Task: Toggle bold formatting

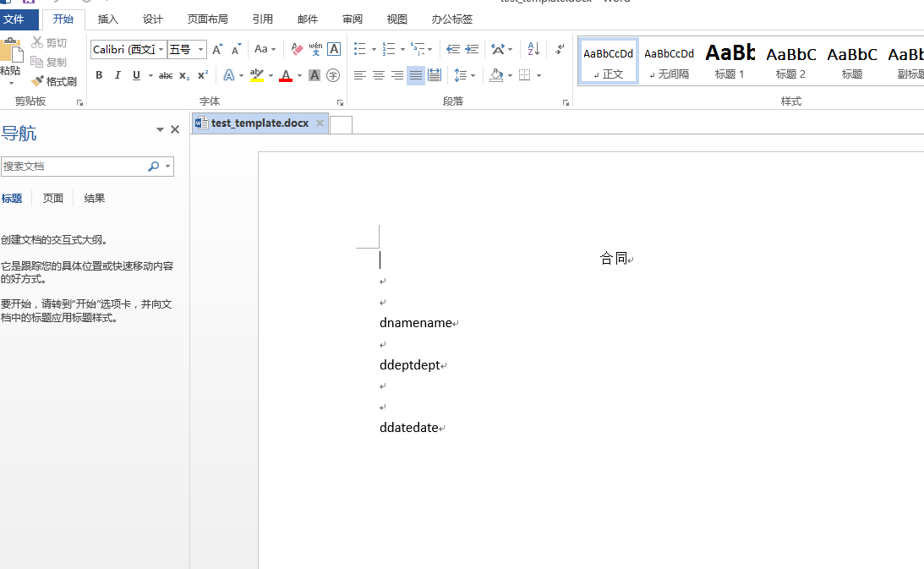Action: (99, 75)
